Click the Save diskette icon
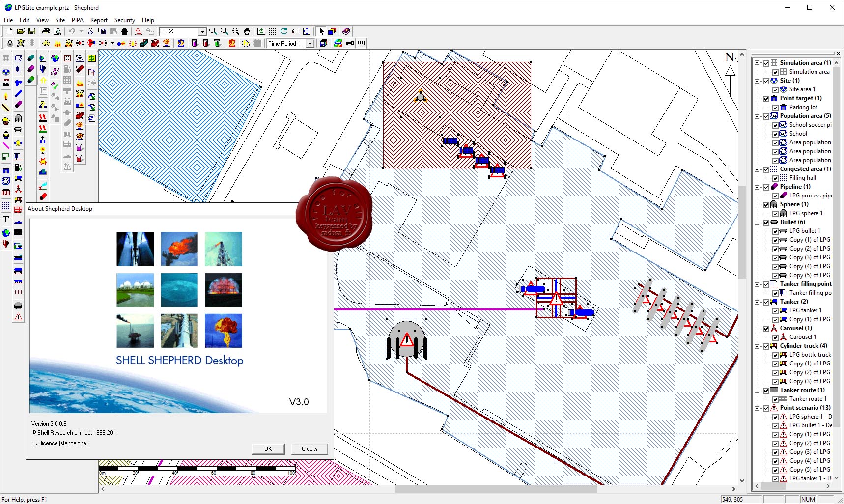This screenshot has height=504, width=844. click(32, 31)
